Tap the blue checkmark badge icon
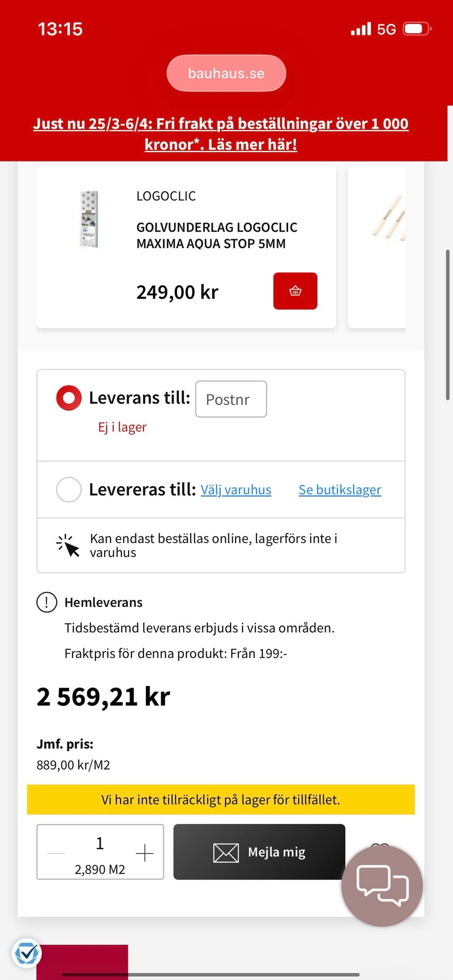 [x=26, y=954]
